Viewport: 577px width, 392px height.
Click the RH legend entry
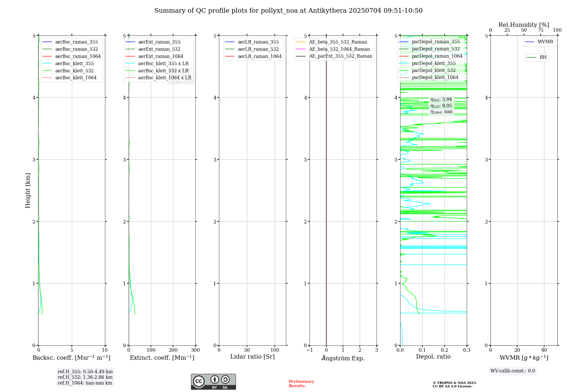(x=537, y=57)
